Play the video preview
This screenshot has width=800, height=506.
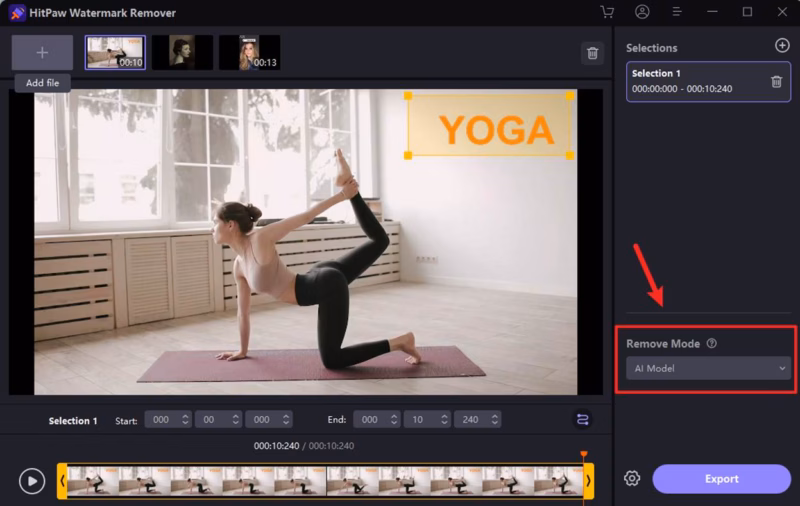(32, 481)
